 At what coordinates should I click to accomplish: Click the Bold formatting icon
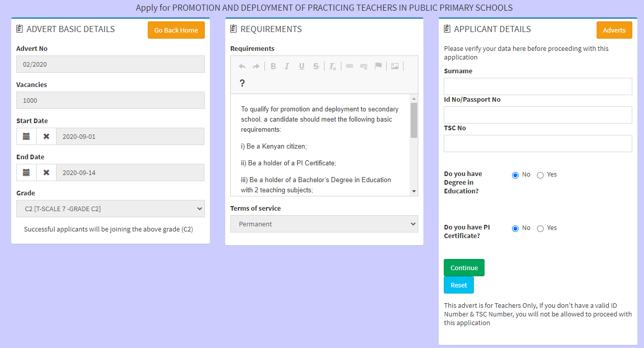(x=273, y=66)
